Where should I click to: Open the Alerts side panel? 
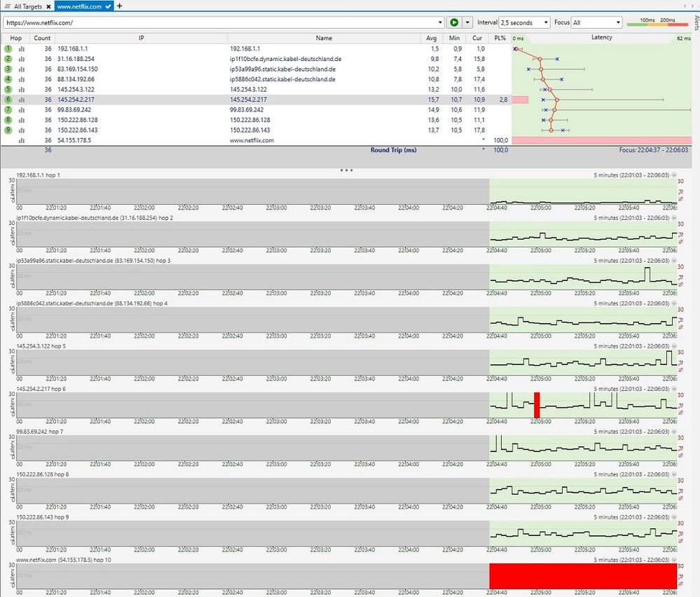696,22
